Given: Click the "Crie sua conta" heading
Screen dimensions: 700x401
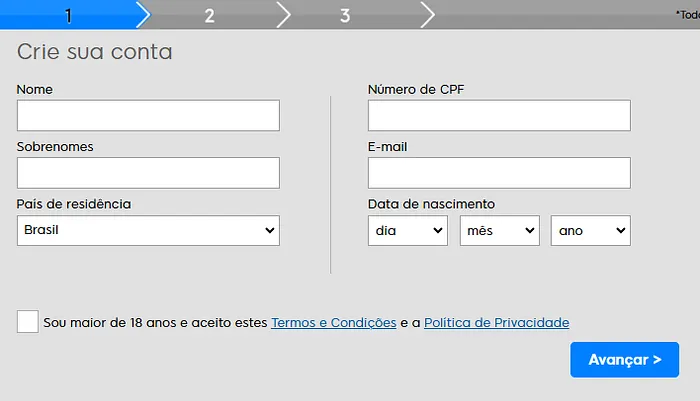Looking at the screenshot, I should point(95,53).
